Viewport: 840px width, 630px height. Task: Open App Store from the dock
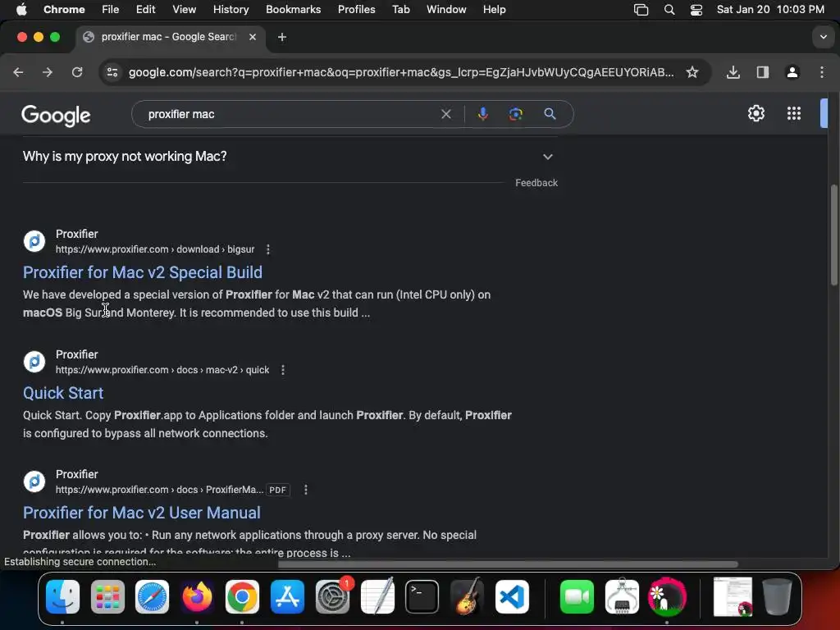(x=287, y=597)
